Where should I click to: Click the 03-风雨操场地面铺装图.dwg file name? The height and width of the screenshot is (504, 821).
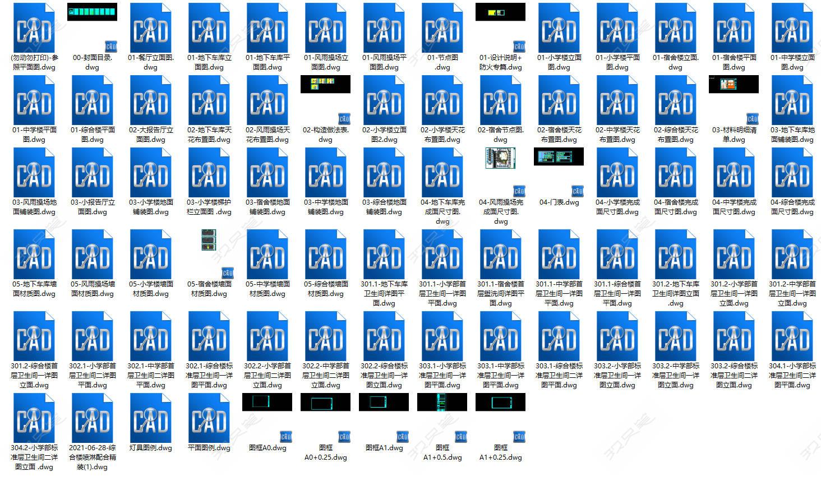point(34,207)
